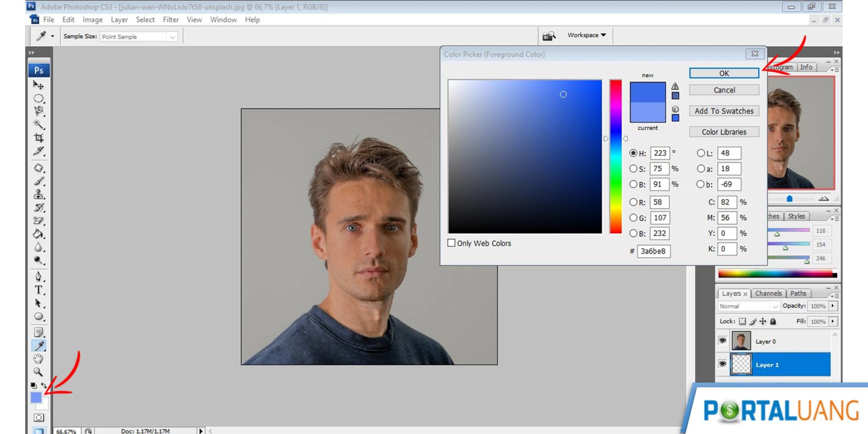Screen dimensions: 868x434
Task: Select the Crop tool
Action: 39,138
